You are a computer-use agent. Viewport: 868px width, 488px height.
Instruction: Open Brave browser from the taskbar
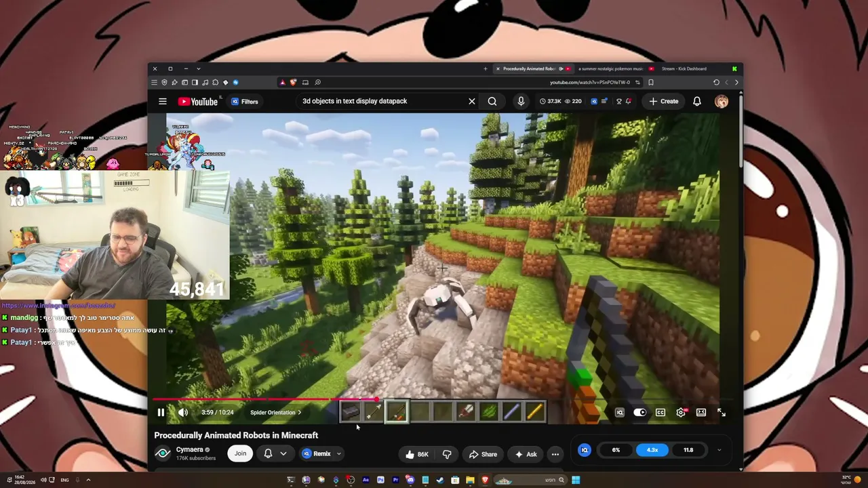(485, 480)
